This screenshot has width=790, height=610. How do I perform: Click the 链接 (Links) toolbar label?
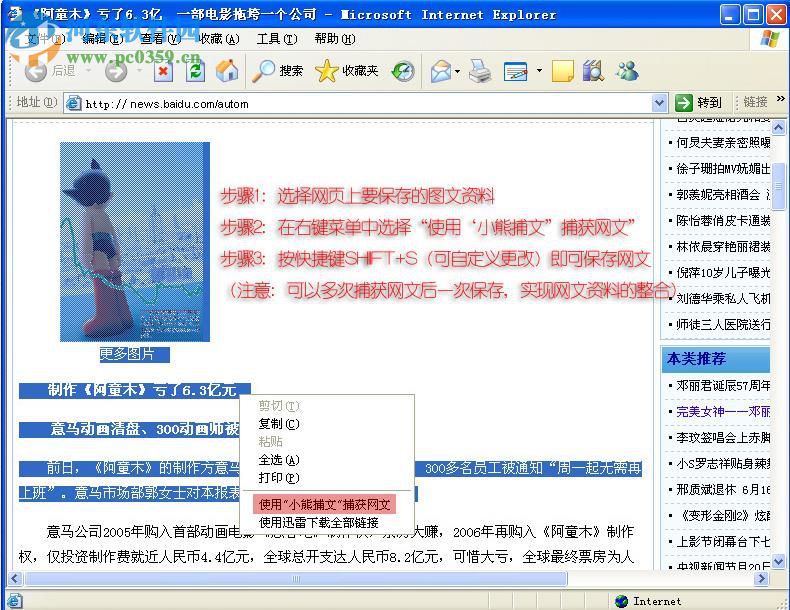pos(755,102)
